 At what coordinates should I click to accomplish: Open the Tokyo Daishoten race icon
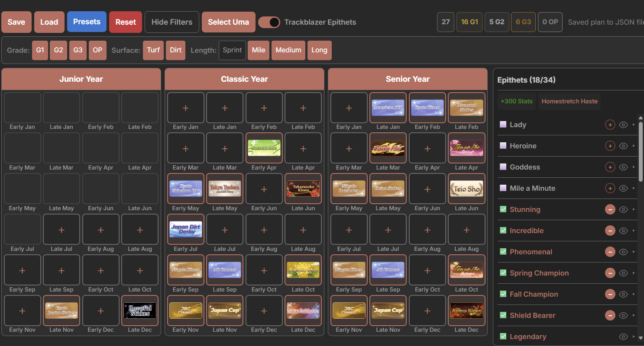tap(303, 310)
